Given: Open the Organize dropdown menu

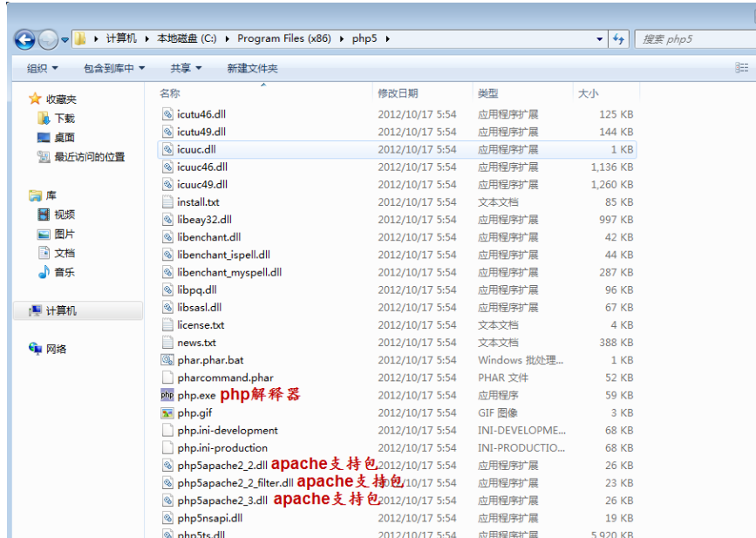Looking at the screenshot, I should tap(42, 68).
